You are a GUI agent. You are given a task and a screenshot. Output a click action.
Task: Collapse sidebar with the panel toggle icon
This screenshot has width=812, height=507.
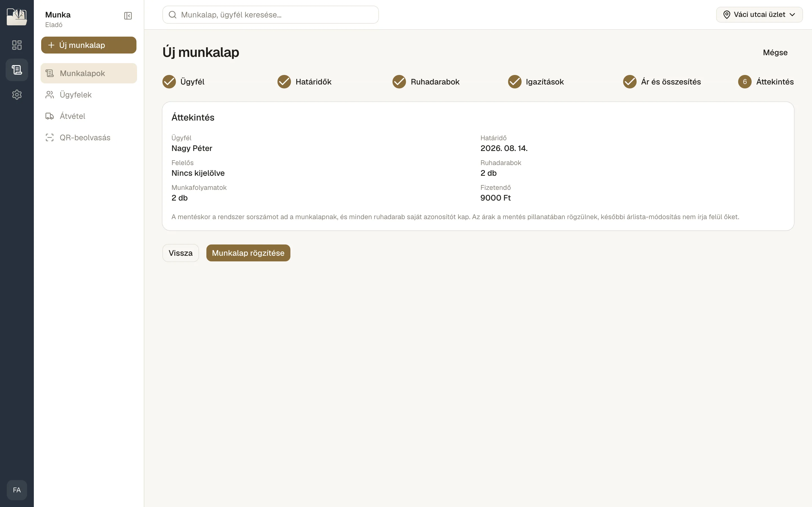[128, 16]
